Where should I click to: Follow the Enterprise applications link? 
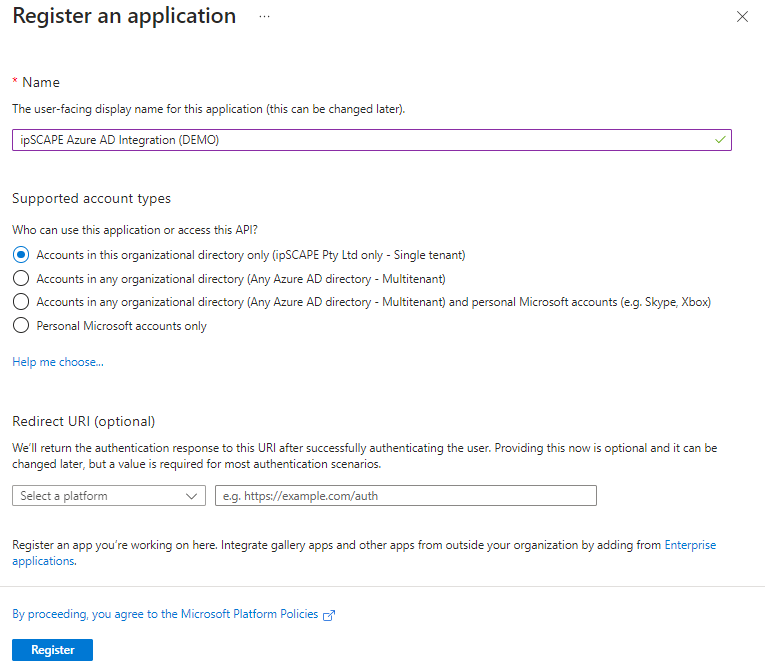click(689, 545)
